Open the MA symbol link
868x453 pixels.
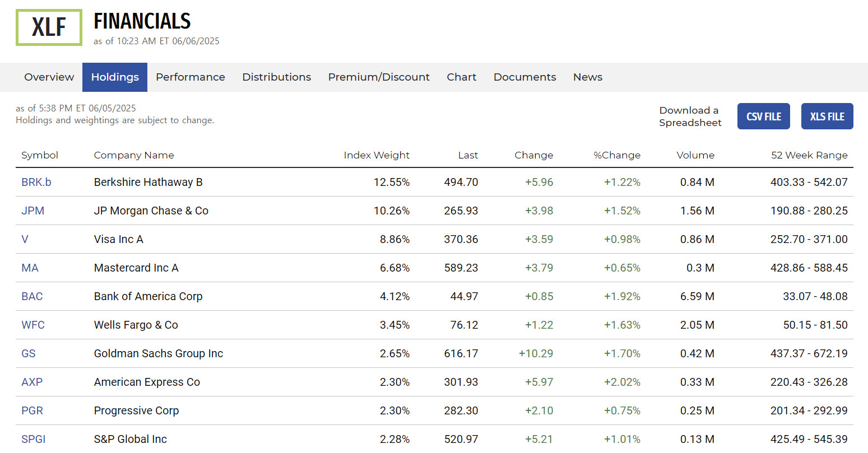[x=30, y=268]
